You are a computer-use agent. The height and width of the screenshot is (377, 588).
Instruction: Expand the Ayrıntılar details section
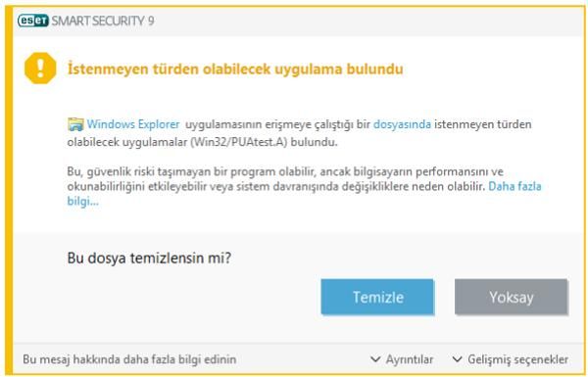402,359
